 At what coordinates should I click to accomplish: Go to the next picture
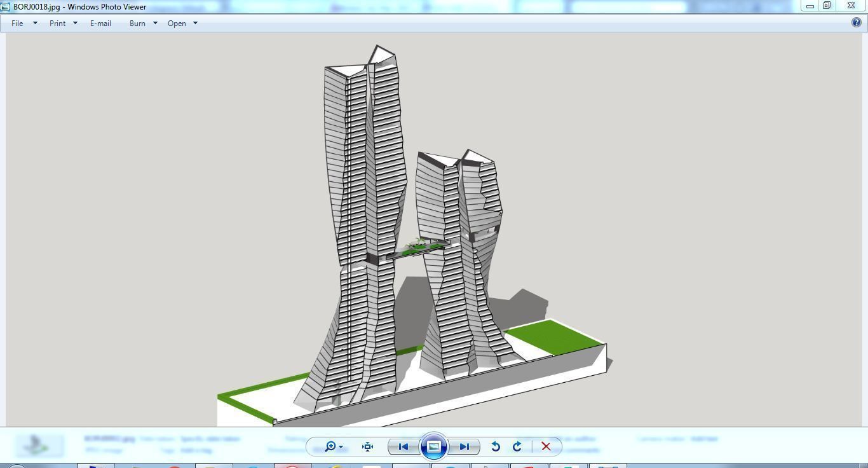pos(464,446)
